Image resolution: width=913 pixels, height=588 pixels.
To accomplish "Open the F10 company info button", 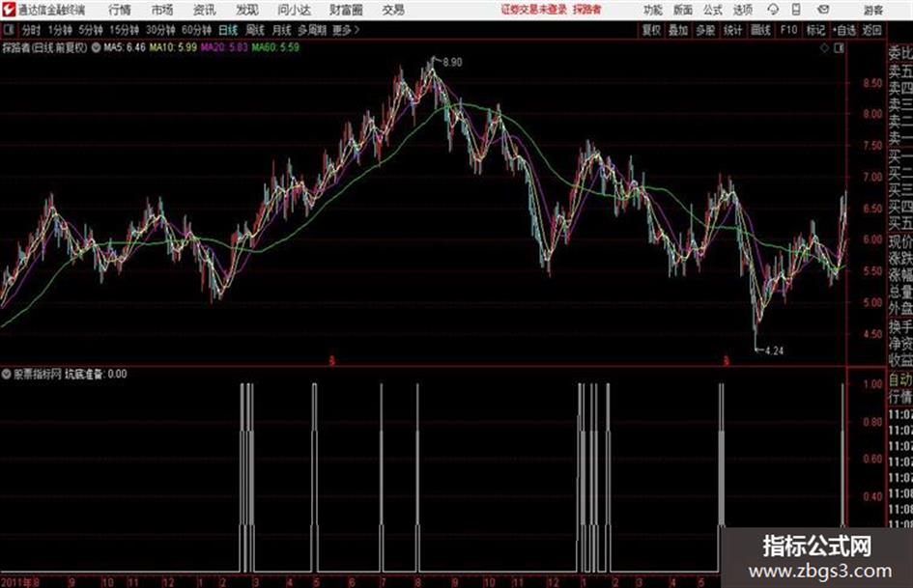I will pos(789,30).
